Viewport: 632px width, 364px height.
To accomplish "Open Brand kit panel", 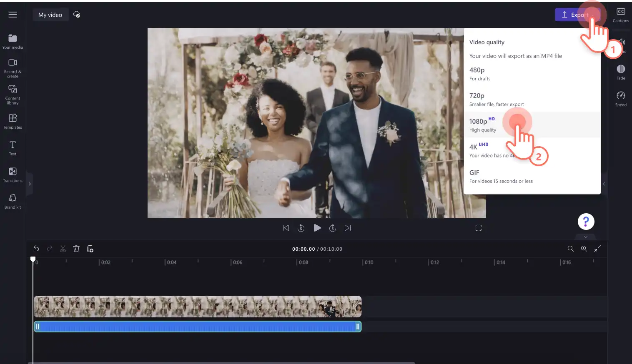I will [13, 202].
